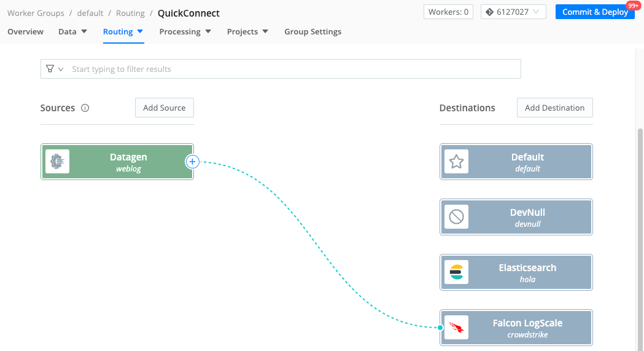Click the plus connector on Datagen source

click(193, 162)
